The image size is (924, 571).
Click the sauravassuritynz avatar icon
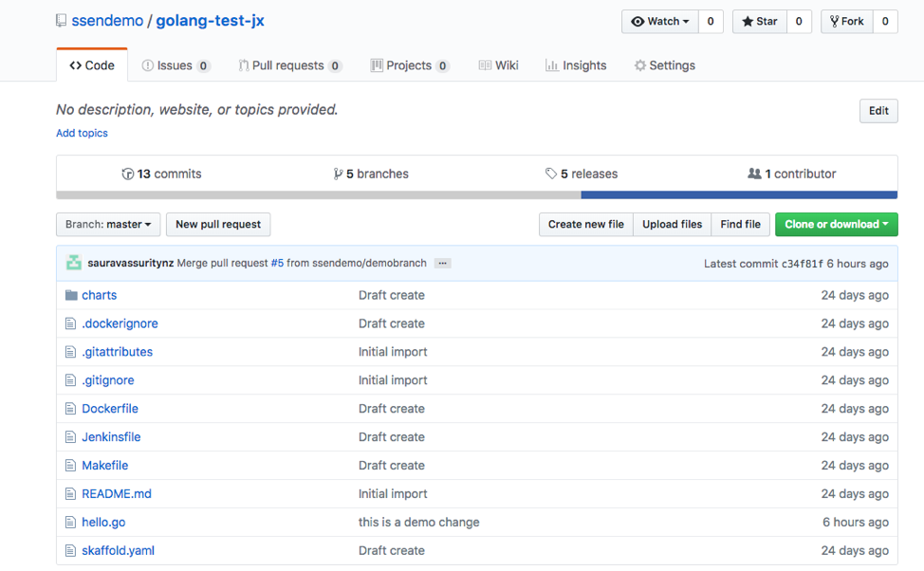[x=74, y=263]
